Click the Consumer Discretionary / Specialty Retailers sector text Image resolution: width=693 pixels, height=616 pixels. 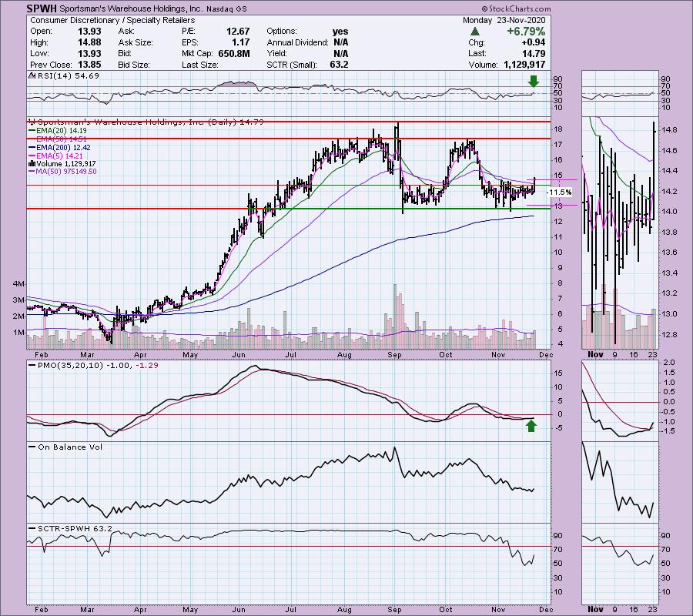click(x=112, y=20)
